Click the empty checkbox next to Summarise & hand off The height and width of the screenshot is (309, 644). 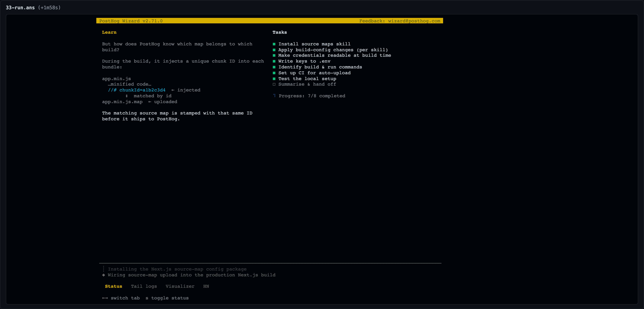point(274,84)
